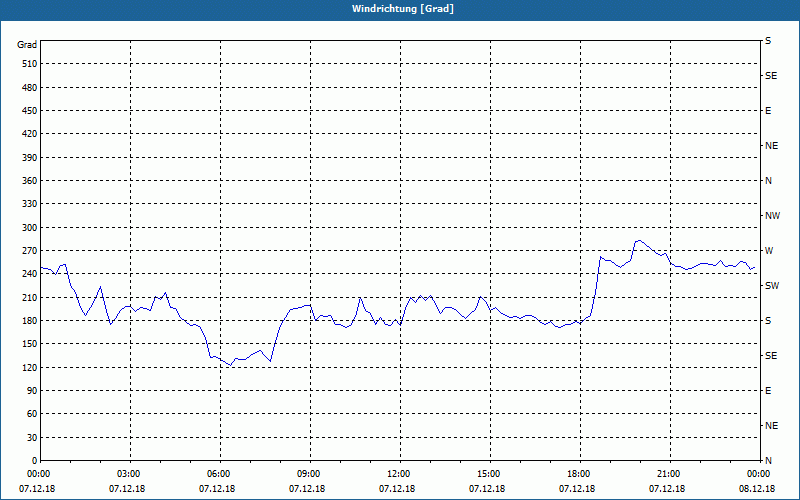Select the SW compass label
Screen dimensions: 800x500
(x=772, y=286)
